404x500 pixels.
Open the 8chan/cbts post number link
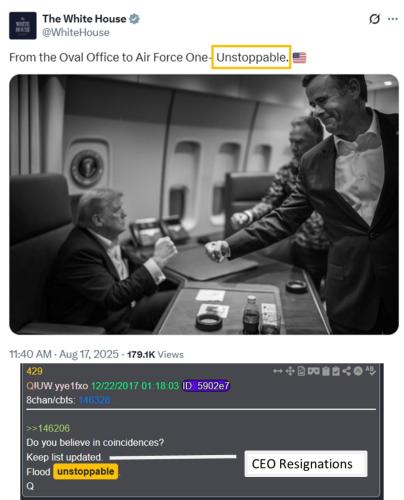(x=94, y=400)
